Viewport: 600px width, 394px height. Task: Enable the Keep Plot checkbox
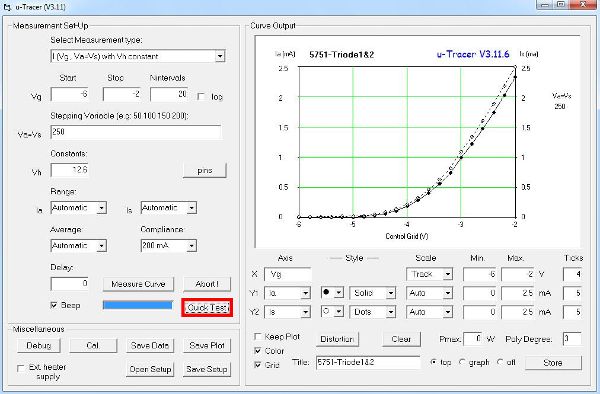coord(258,337)
